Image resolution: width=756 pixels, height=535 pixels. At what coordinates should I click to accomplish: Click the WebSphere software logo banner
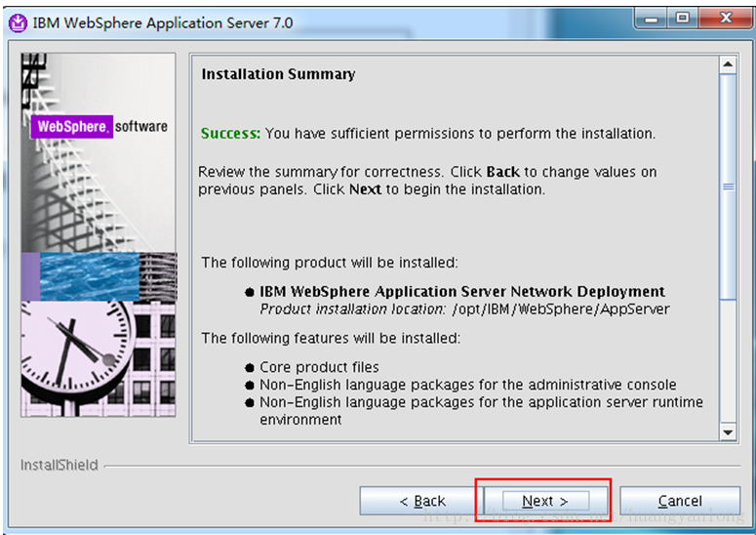point(99,126)
